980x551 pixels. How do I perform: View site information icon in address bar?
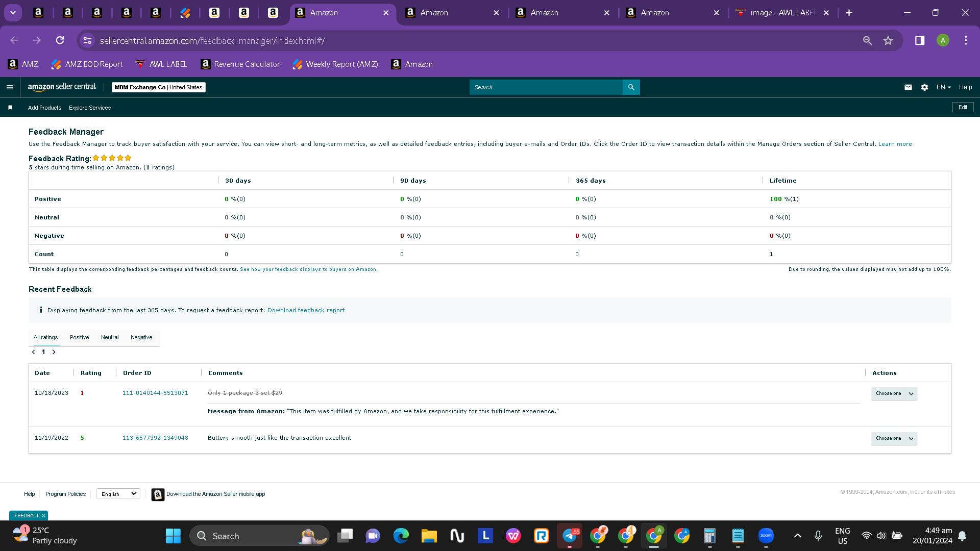coord(87,40)
